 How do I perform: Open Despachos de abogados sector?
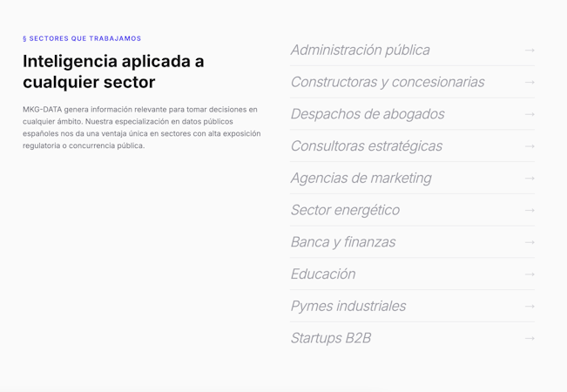click(368, 114)
